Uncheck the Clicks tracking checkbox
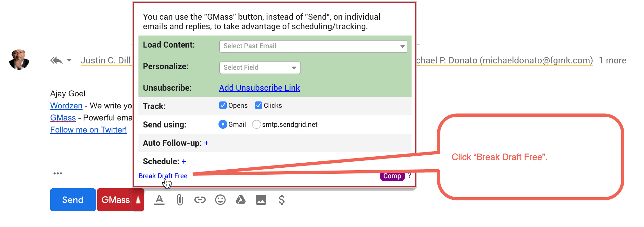The image size is (644, 227). tap(258, 105)
